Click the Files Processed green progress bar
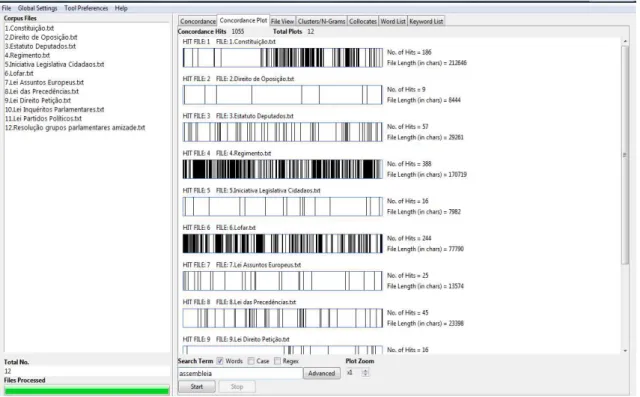Viewport: 640px width, 397px height. [87, 391]
